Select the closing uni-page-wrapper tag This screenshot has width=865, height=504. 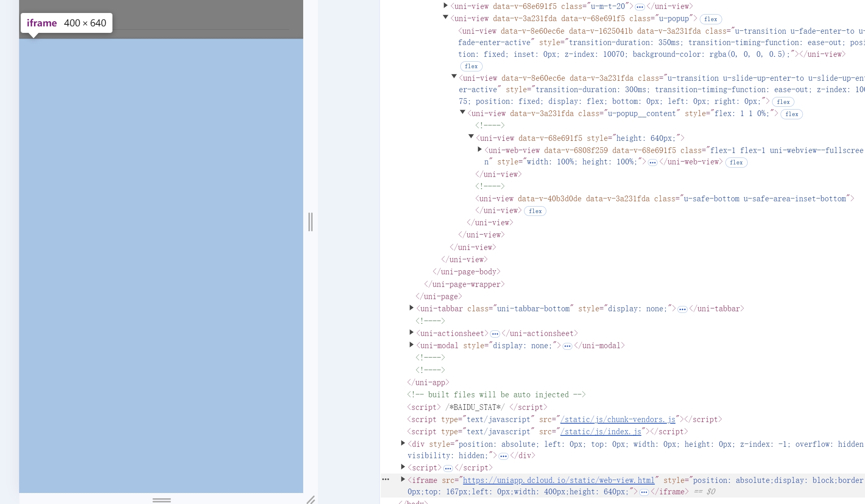[x=464, y=284]
